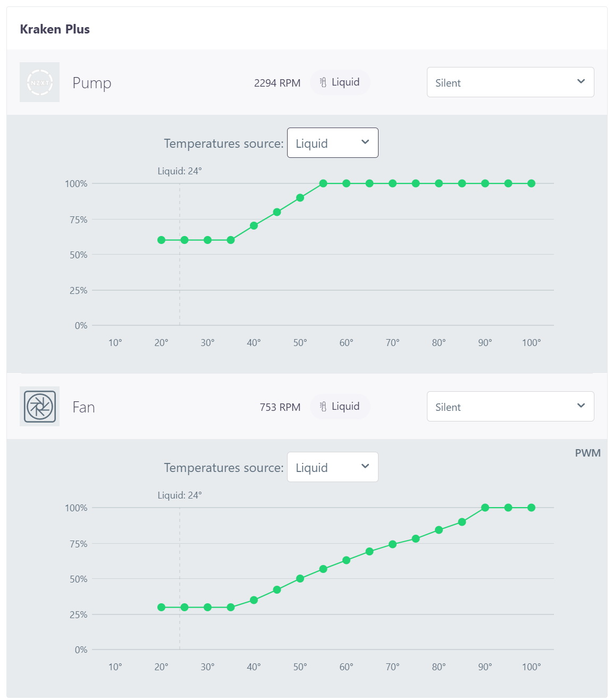Select fan curve point at 90°

pyautogui.click(x=485, y=508)
